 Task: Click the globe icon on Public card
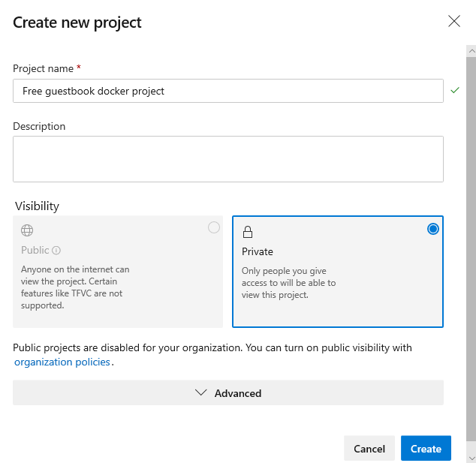tap(27, 230)
